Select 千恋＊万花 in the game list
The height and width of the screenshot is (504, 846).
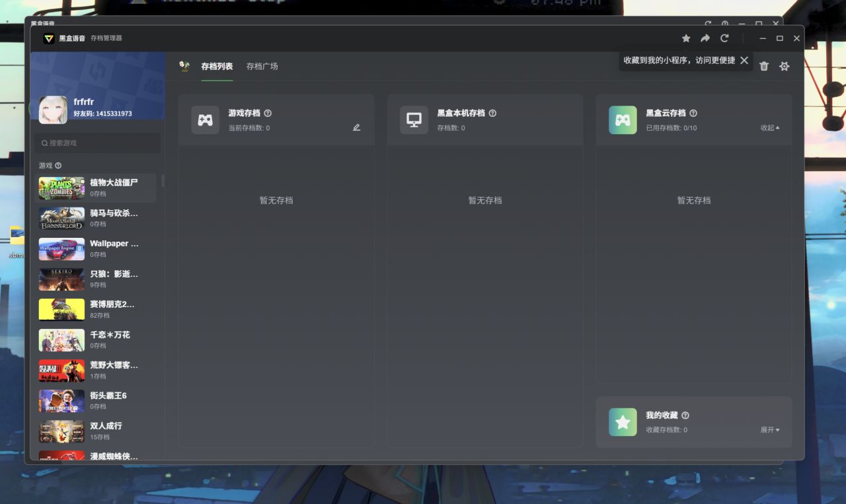point(96,340)
